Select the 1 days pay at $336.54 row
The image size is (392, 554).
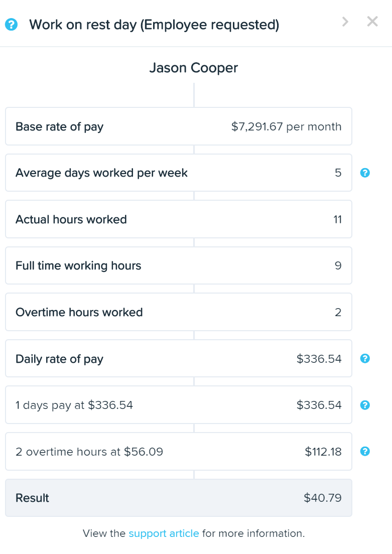pyautogui.click(x=179, y=405)
